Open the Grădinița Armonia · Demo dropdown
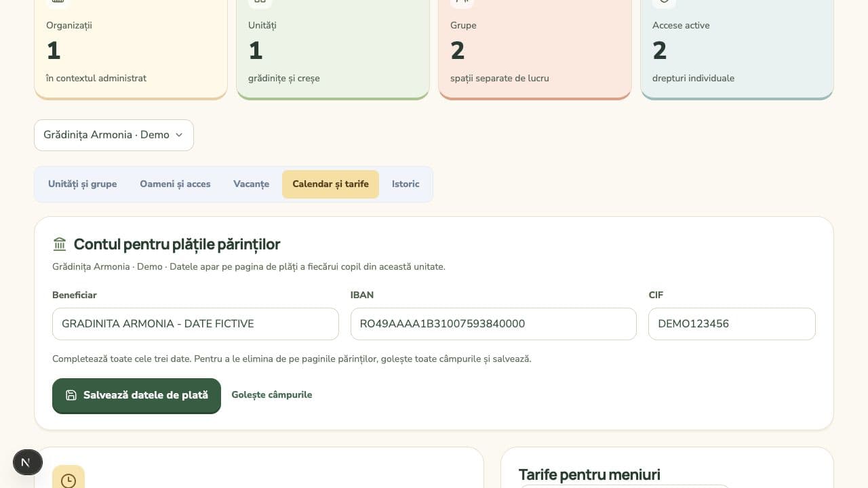 click(114, 135)
